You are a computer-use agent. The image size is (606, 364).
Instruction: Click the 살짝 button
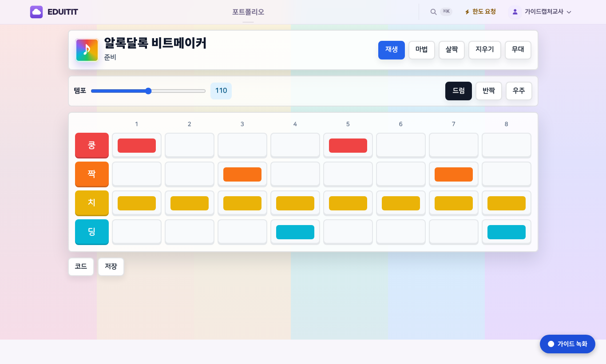(452, 50)
